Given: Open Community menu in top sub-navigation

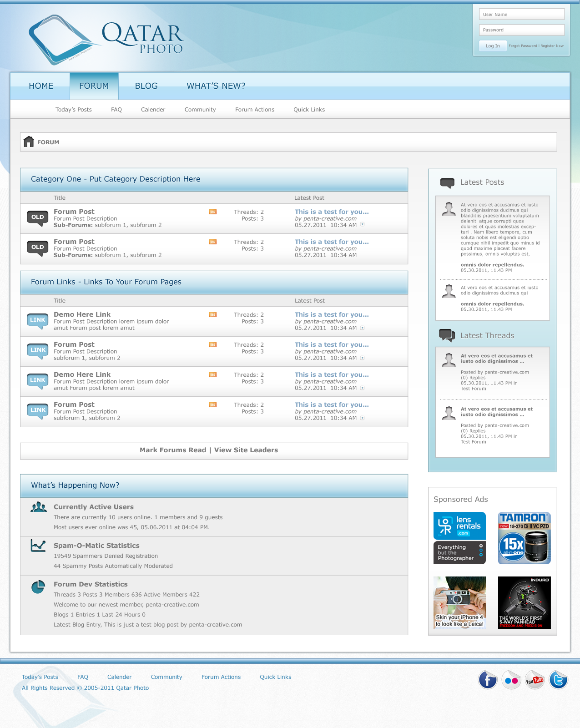Looking at the screenshot, I should click(200, 110).
